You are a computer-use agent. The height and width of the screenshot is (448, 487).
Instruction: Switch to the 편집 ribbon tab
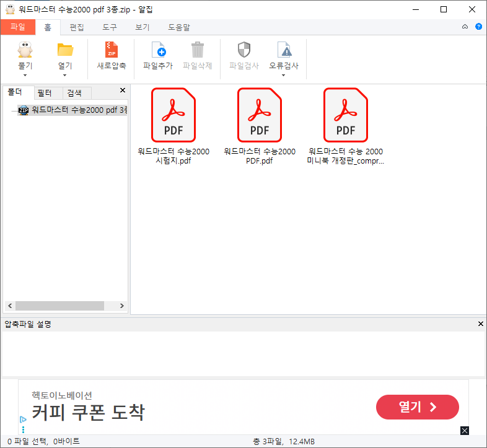coord(77,27)
